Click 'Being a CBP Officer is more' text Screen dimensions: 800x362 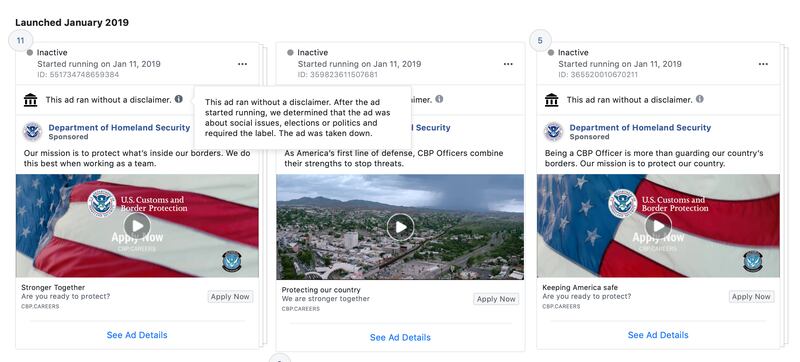point(654,158)
